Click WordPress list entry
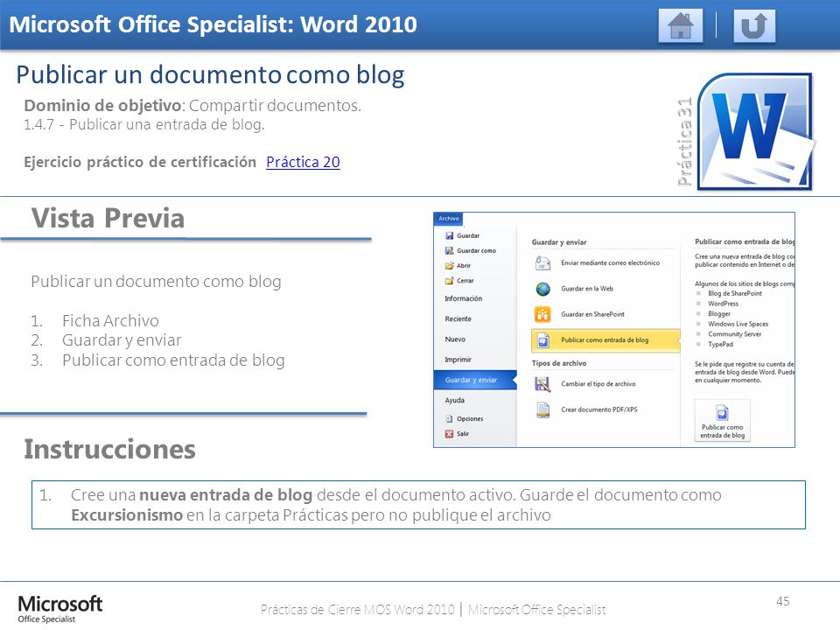 (723, 304)
